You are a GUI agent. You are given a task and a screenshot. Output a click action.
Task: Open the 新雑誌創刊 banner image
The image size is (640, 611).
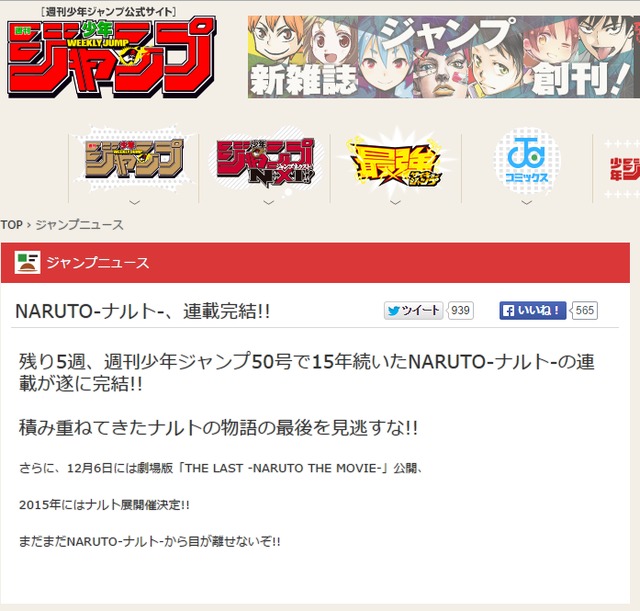(x=444, y=57)
